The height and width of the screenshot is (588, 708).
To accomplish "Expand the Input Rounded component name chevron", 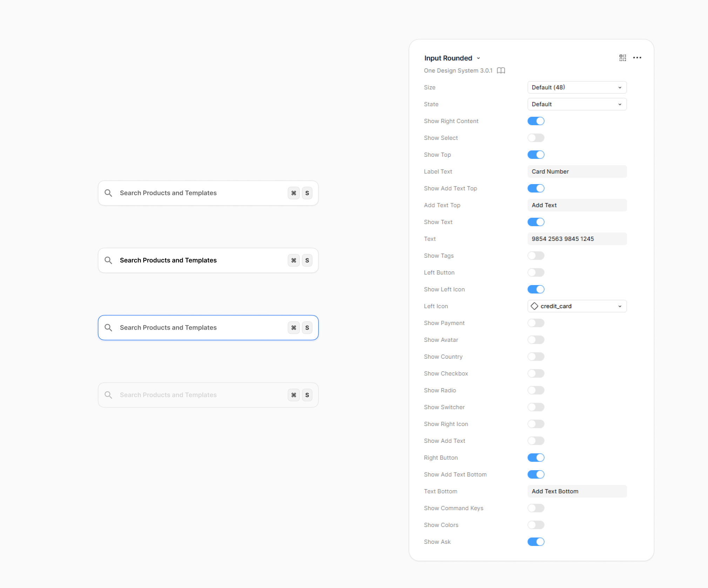I will tap(478, 58).
